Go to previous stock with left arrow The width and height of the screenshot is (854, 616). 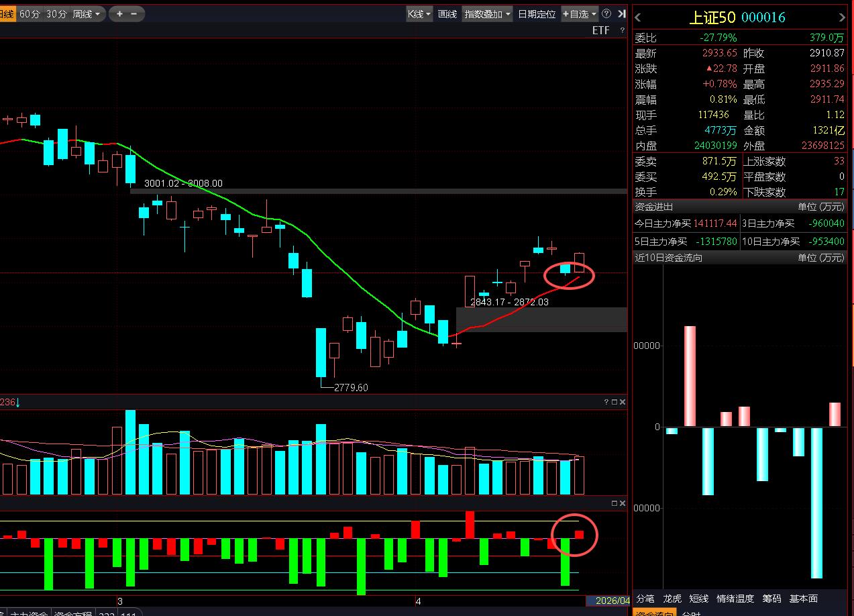[x=638, y=17]
